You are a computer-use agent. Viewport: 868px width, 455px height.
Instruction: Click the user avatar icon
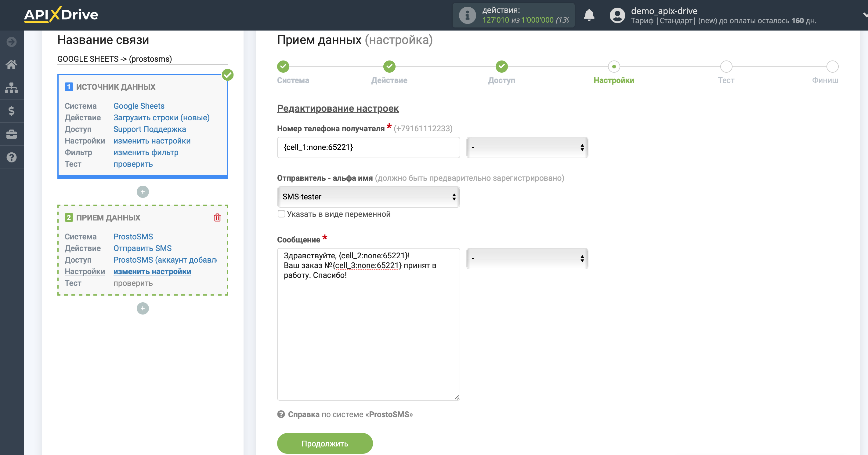tap(617, 15)
